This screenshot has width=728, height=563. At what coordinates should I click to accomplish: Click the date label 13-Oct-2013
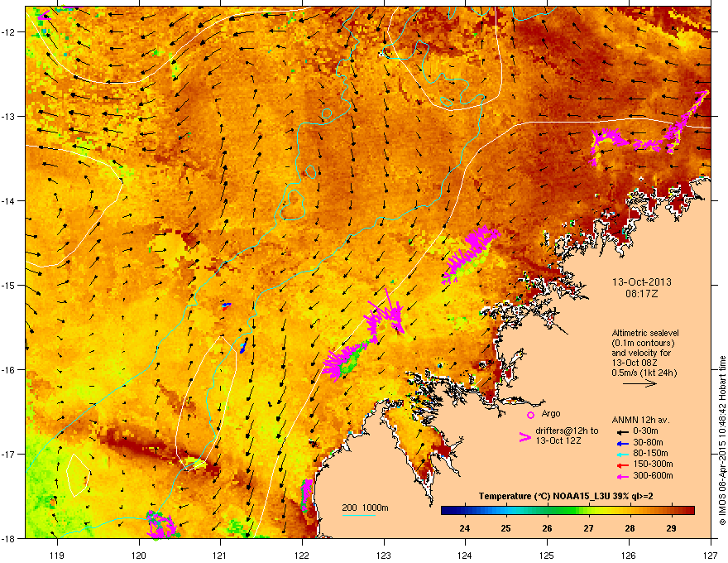(x=642, y=282)
